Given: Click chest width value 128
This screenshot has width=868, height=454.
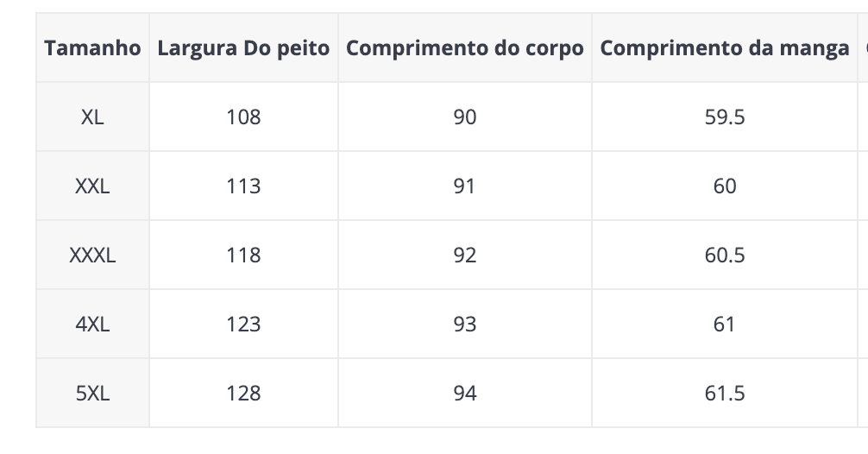Looking at the screenshot, I should [x=243, y=393].
